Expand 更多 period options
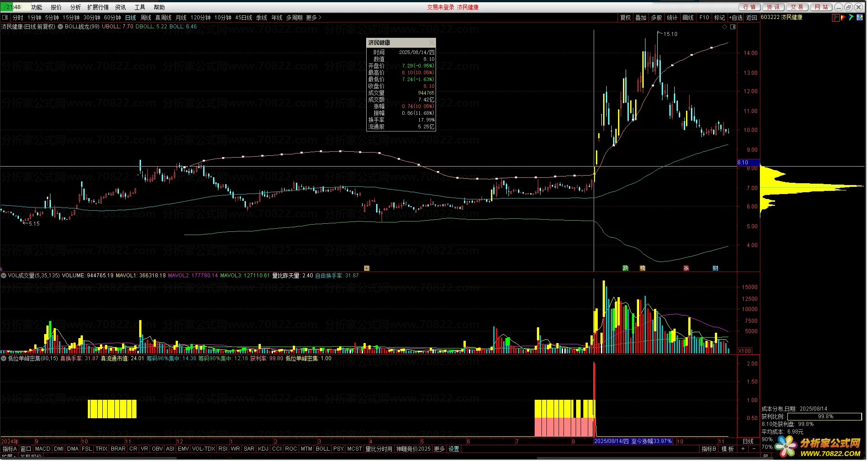 (x=314, y=18)
